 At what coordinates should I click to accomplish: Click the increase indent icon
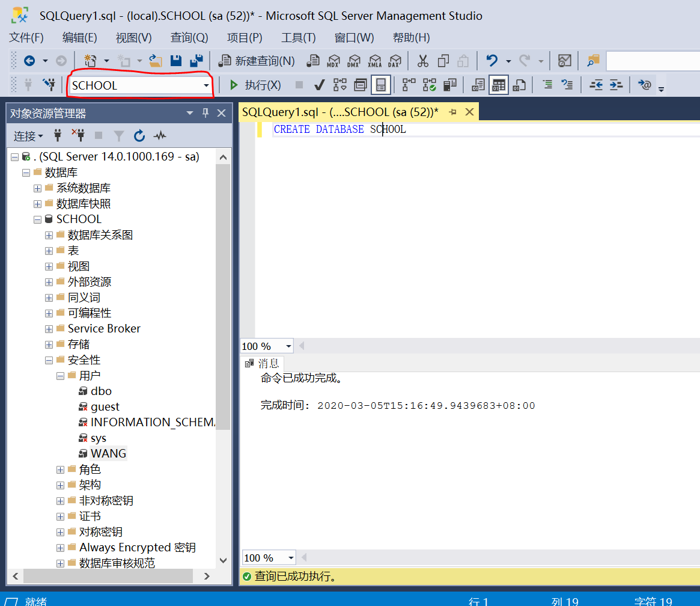616,84
